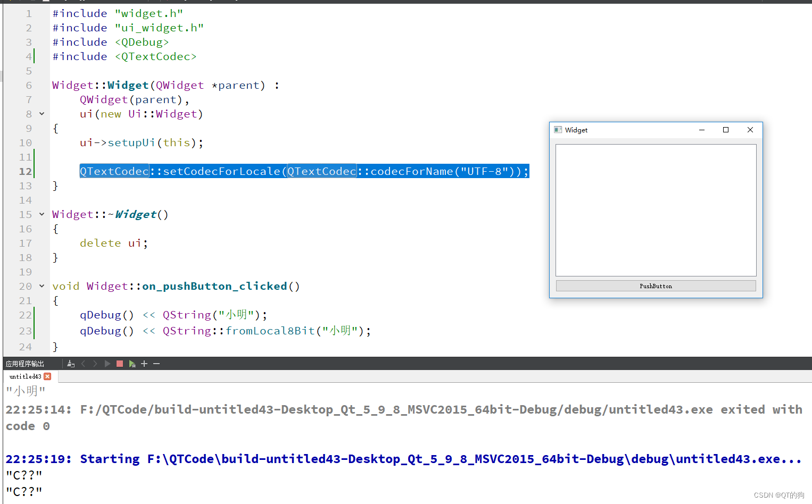The width and height of the screenshot is (812, 504).
Task: Click the Widget::Widget constructor name
Action: point(128,85)
